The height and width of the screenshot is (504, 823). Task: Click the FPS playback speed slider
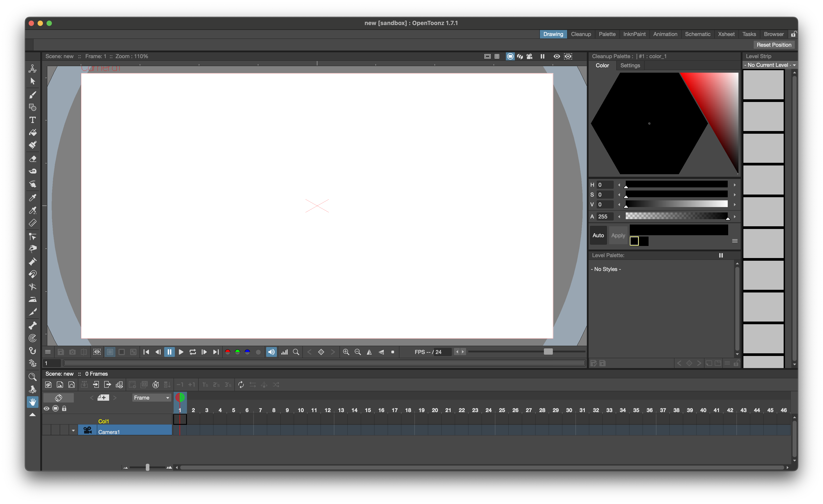click(x=527, y=352)
